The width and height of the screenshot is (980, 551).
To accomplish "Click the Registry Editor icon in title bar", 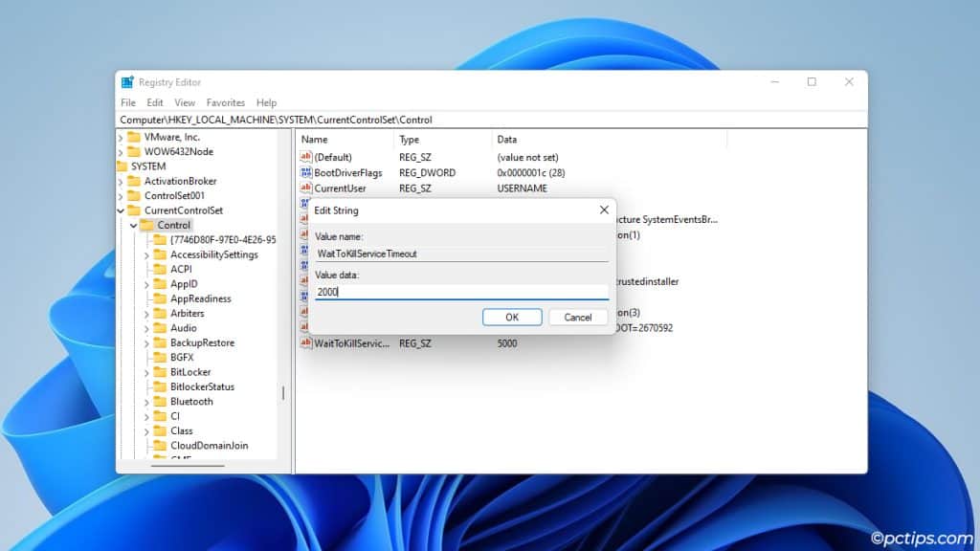I will click(x=126, y=81).
